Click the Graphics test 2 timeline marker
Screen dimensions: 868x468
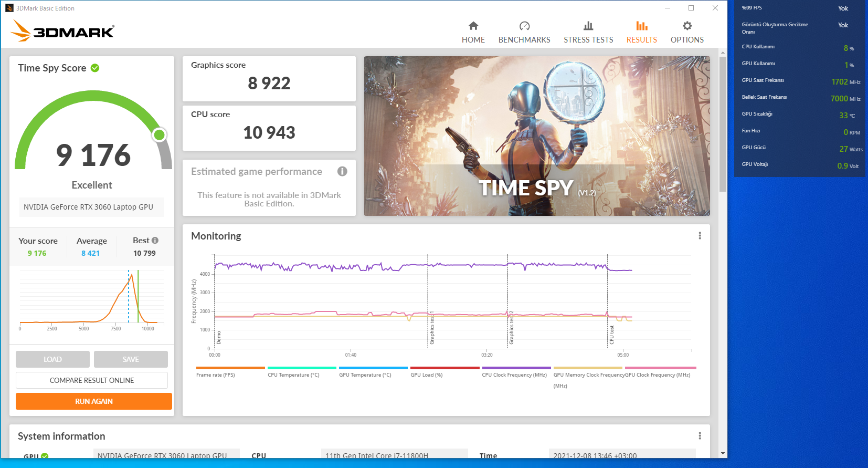point(511,328)
